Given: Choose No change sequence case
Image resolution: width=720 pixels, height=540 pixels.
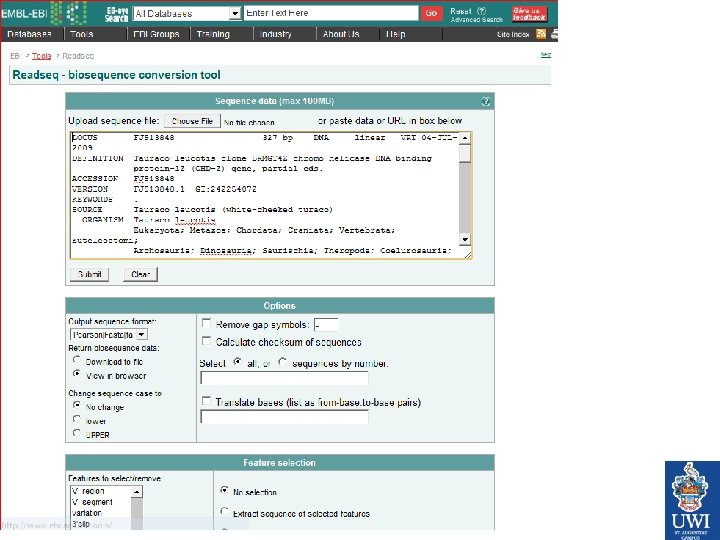Looking at the screenshot, I should coord(77,405).
